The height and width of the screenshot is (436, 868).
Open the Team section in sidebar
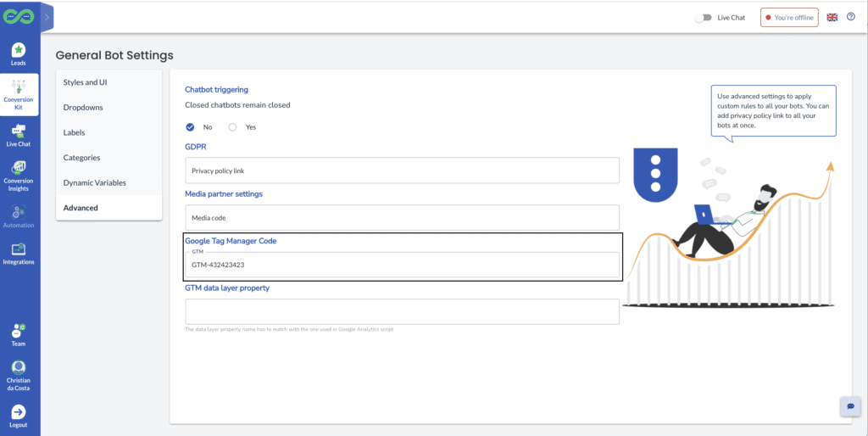(19, 334)
